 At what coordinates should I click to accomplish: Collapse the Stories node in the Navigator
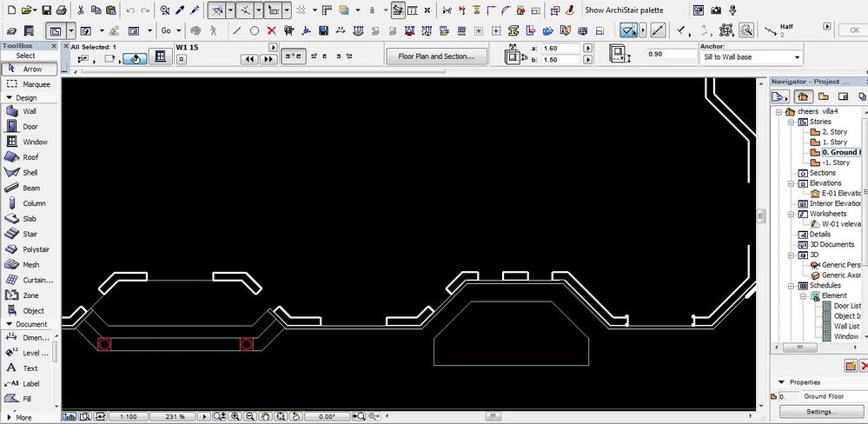tap(791, 122)
